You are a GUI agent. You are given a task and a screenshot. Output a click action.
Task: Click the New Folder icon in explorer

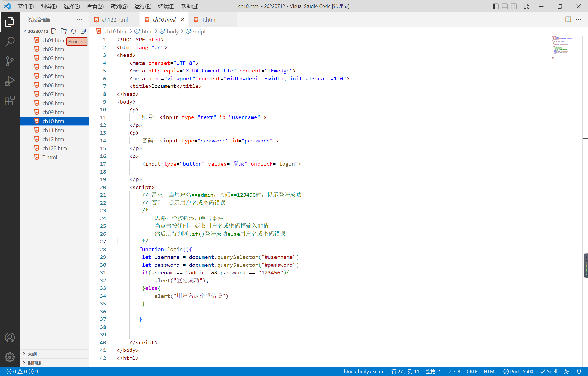click(x=64, y=31)
